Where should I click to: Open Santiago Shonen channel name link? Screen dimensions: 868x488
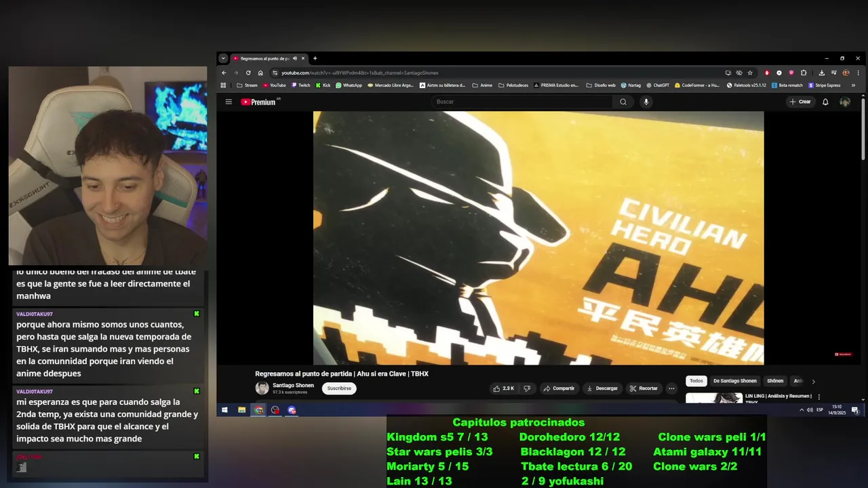pyautogui.click(x=293, y=385)
